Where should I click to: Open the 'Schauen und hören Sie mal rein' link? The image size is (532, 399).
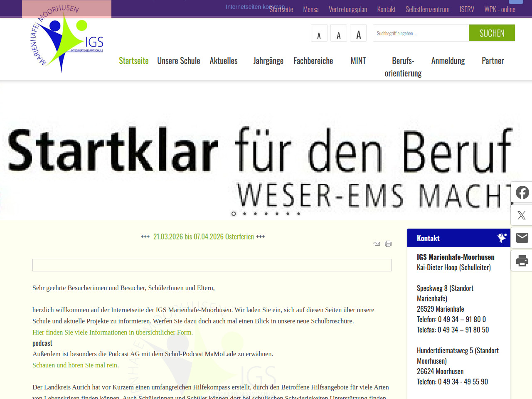[x=75, y=365]
